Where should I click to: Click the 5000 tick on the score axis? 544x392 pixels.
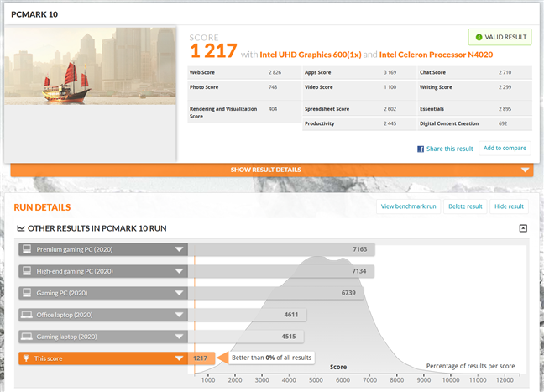(x=316, y=380)
